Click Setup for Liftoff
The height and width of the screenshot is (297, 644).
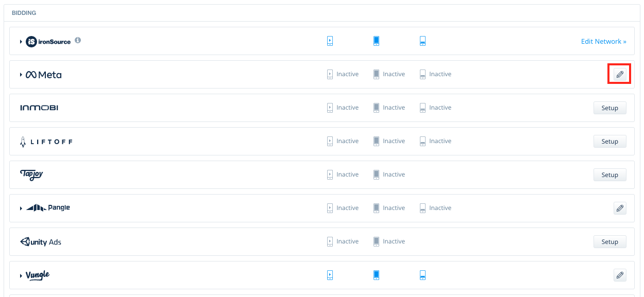[609, 141]
